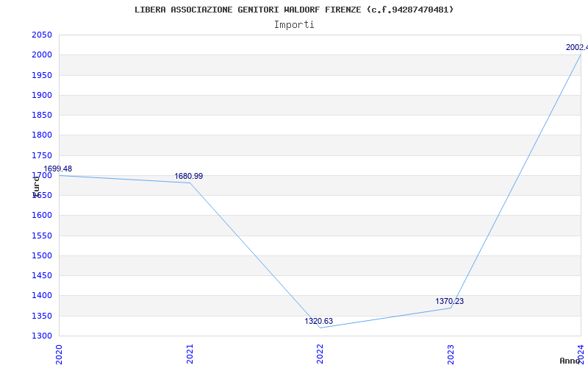Click the chart title LIBERA ASSOCIAZIONE GENITORI WALDORF FIRENZE
588x368 pixels.
click(293, 10)
